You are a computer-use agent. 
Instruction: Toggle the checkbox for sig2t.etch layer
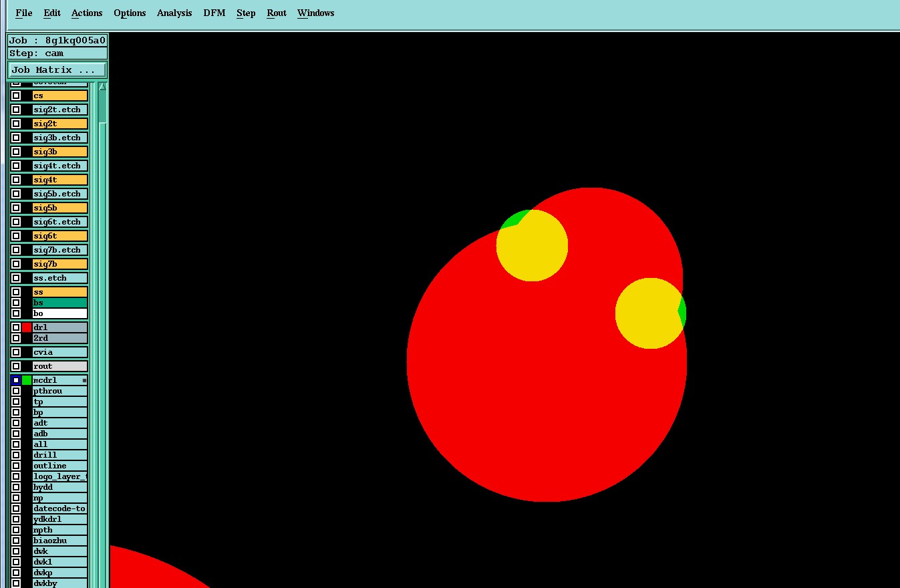16,110
